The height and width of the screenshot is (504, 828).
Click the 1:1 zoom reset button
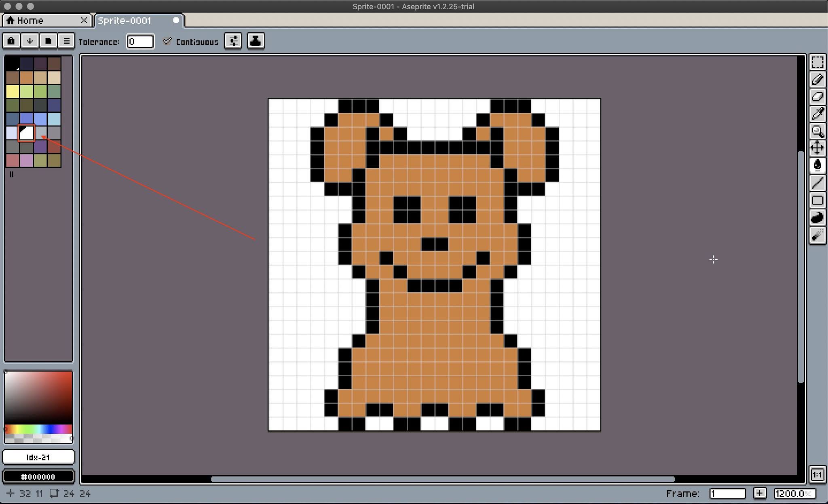(817, 474)
